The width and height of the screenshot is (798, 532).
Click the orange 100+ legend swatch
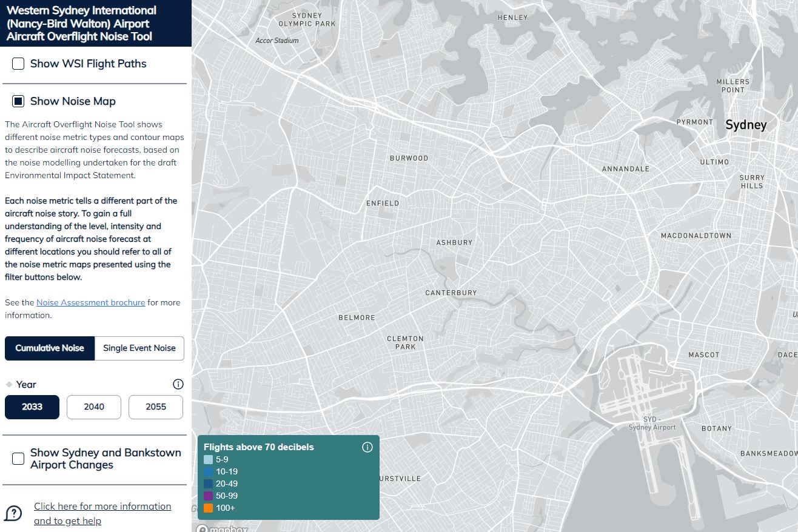[x=208, y=508]
